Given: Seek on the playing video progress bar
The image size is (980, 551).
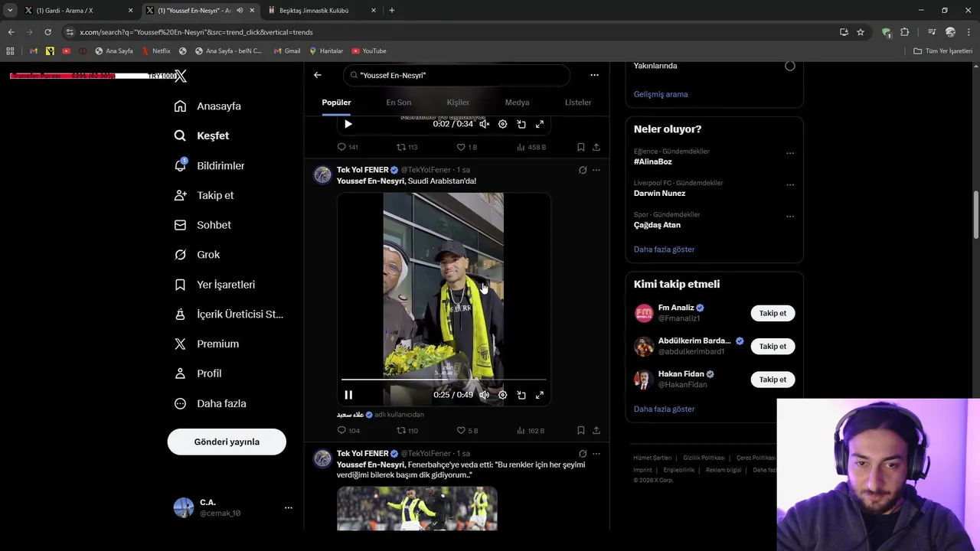Looking at the screenshot, I should pos(444,379).
